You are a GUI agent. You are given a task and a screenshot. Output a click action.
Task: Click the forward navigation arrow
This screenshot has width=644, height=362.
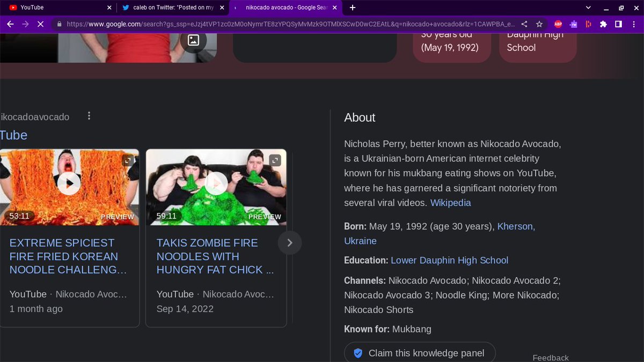coord(25,24)
